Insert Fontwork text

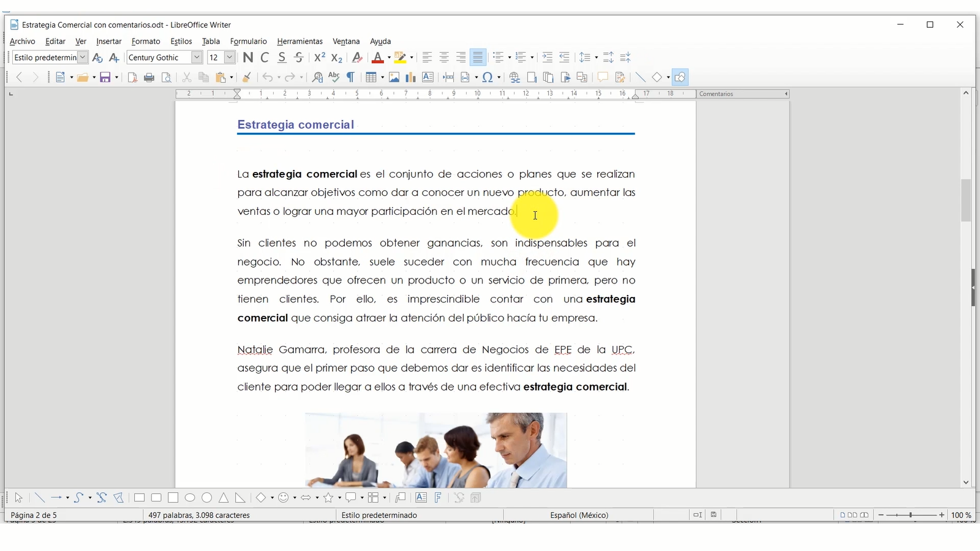438,498
